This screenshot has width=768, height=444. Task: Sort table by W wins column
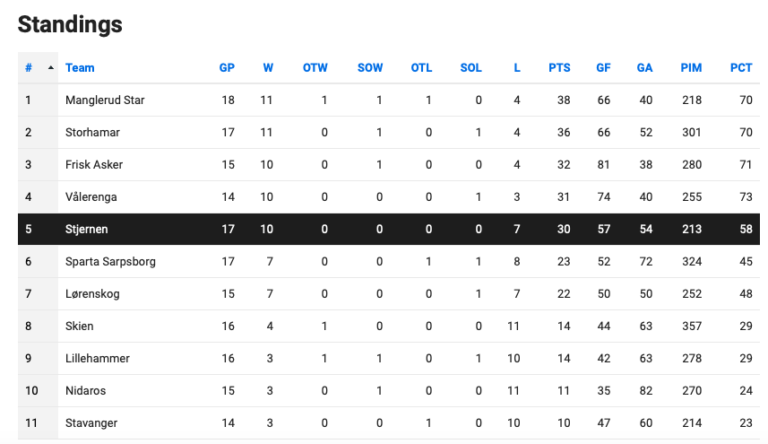tap(268, 68)
